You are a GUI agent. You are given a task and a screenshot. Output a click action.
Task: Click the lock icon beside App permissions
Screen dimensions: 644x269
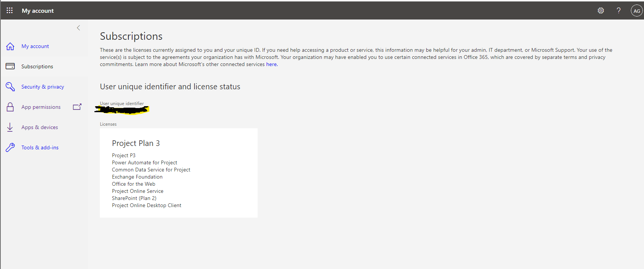coord(10,107)
